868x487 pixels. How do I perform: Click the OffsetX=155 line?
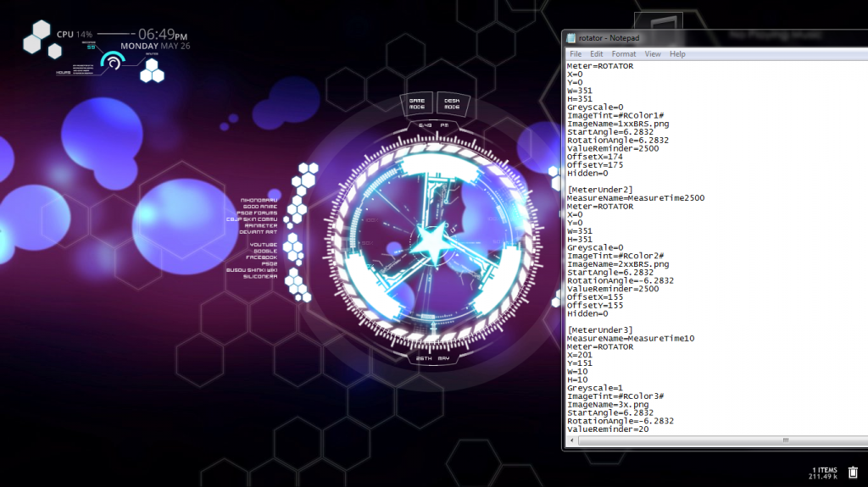594,297
